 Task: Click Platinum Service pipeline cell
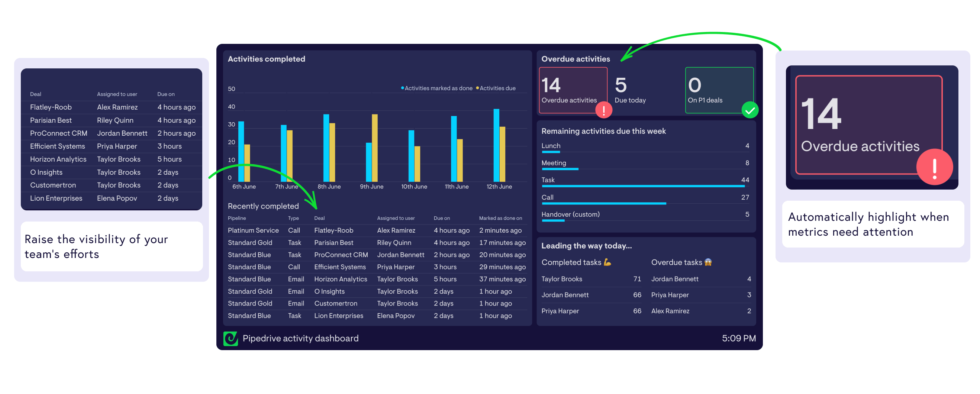coord(253,231)
